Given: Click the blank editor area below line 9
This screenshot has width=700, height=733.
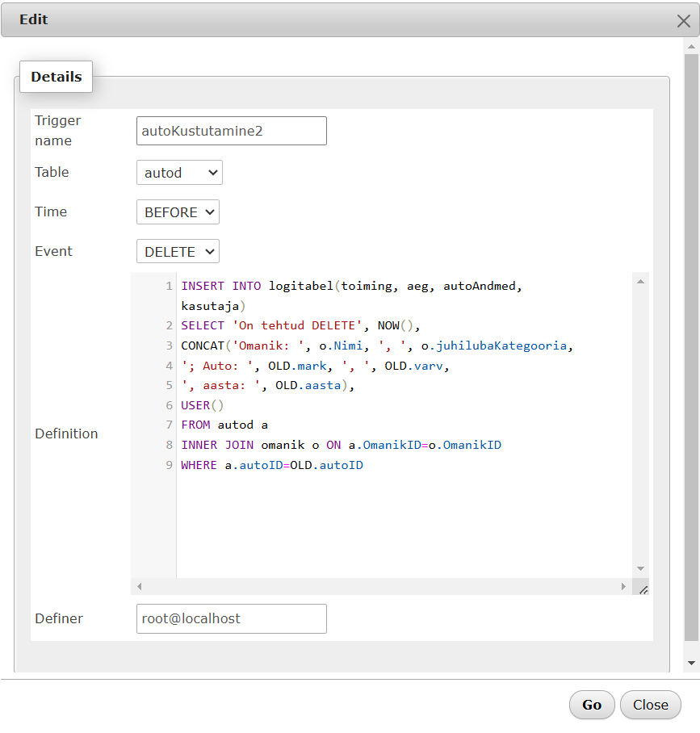Looking at the screenshot, I should [x=404, y=524].
